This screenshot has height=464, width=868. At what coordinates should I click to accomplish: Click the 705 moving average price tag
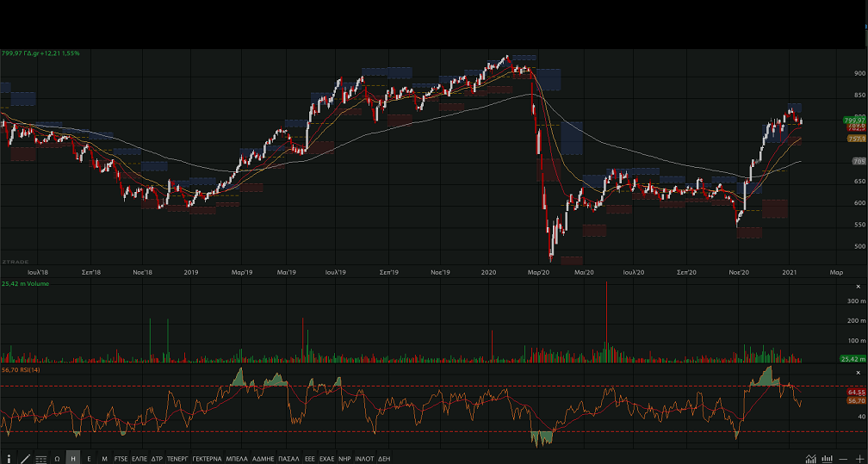point(859,161)
